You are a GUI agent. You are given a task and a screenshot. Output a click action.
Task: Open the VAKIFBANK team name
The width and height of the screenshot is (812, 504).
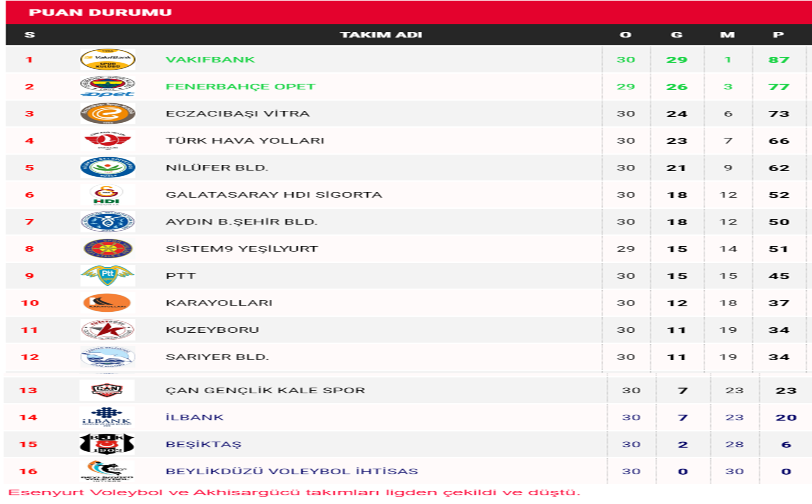click(x=210, y=60)
